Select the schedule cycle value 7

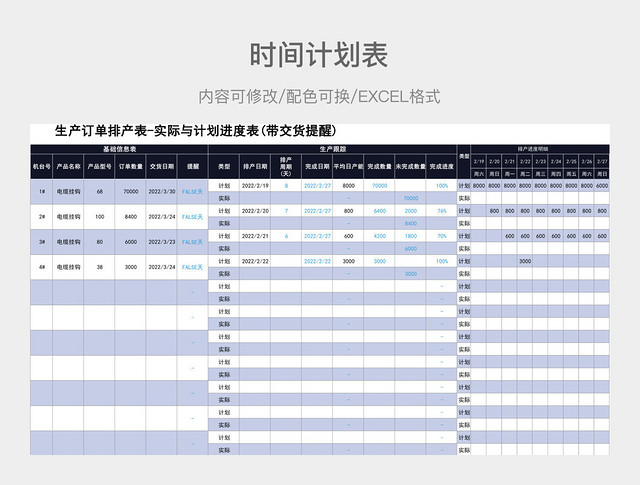286,211
